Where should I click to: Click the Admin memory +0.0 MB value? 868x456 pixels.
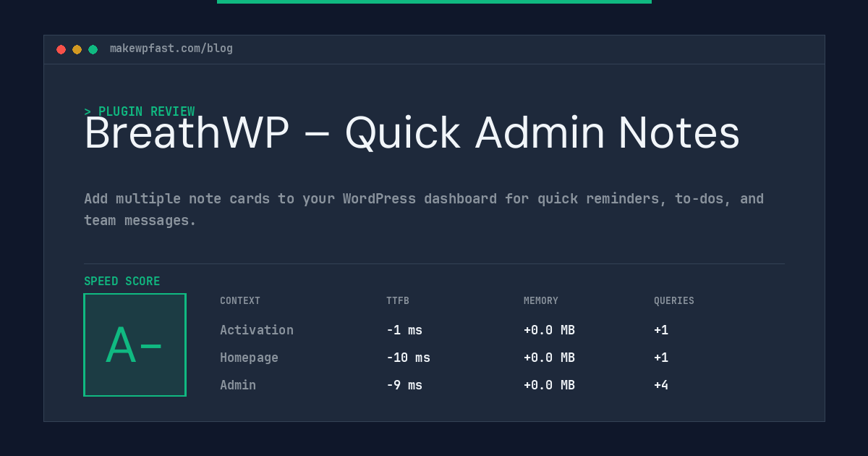pyautogui.click(x=549, y=385)
